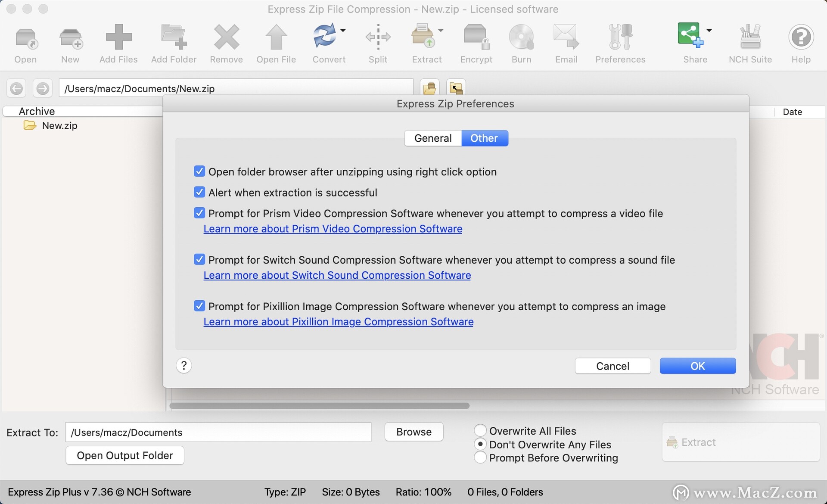Click the Encrypt lock icon

pyautogui.click(x=476, y=37)
